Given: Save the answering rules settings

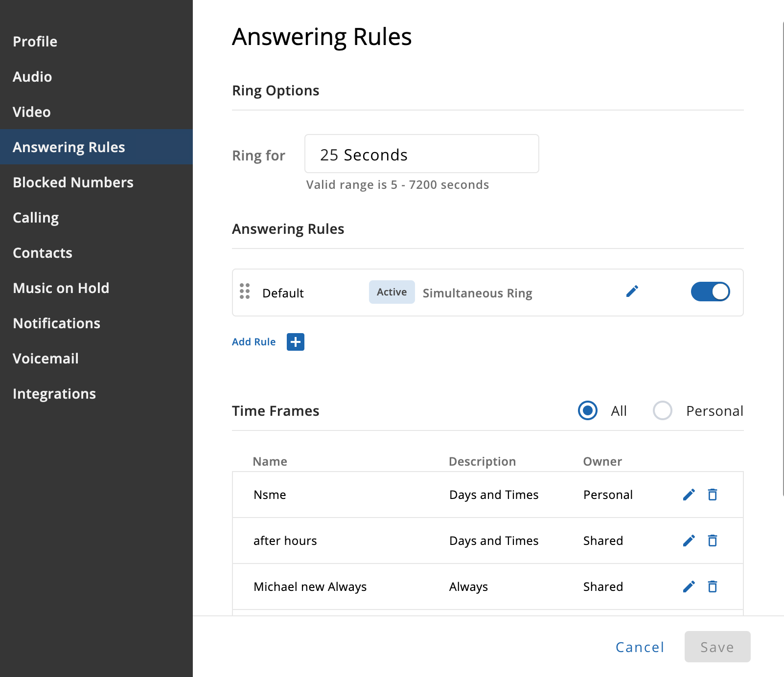Looking at the screenshot, I should pyautogui.click(x=717, y=647).
